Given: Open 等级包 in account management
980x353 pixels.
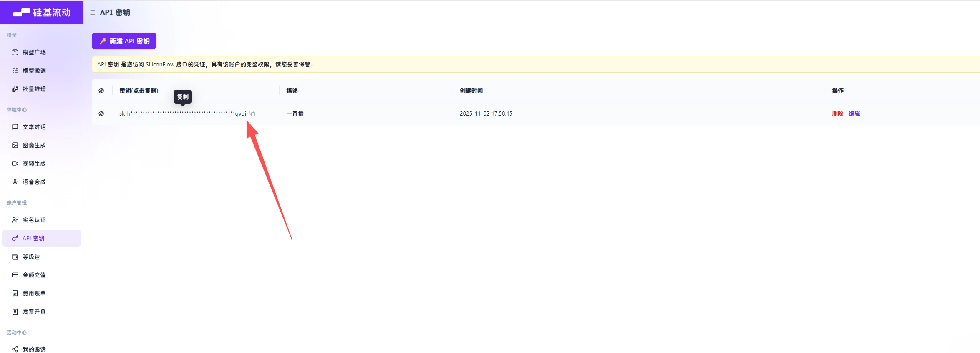Looking at the screenshot, I should 31,257.
